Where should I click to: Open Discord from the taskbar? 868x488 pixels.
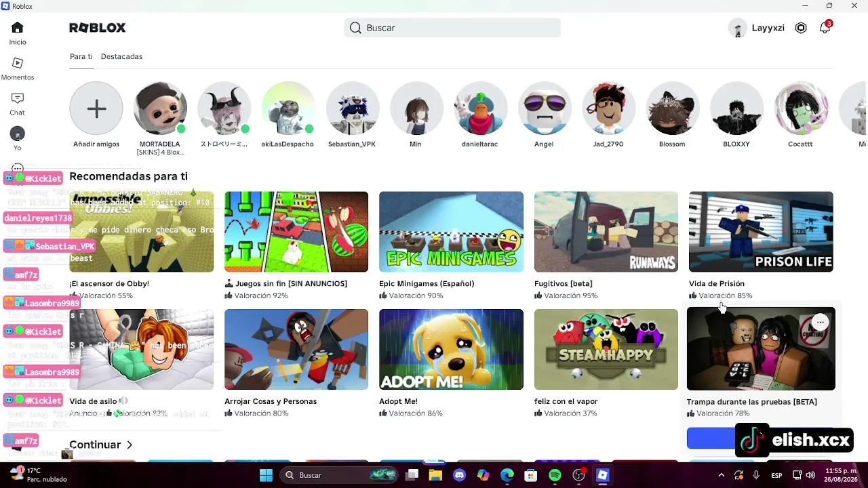click(459, 475)
